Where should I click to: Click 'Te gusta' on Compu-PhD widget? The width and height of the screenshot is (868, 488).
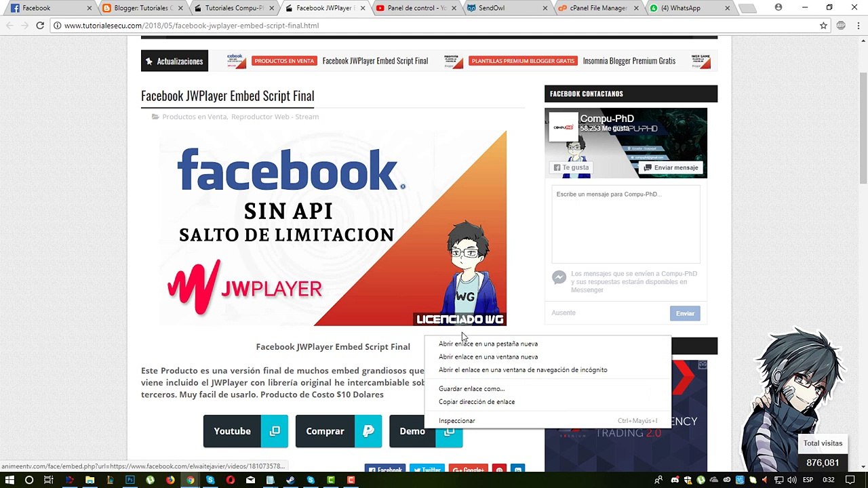click(x=571, y=167)
